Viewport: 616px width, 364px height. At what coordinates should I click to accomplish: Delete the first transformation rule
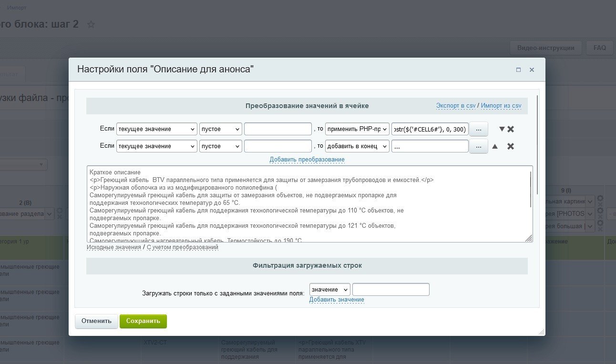click(511, 129)
